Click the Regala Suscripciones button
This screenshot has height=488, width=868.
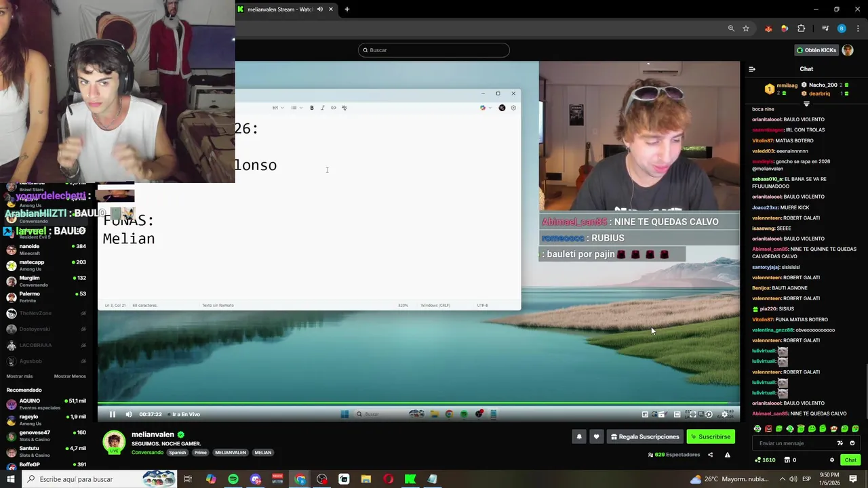coord(645,436)
